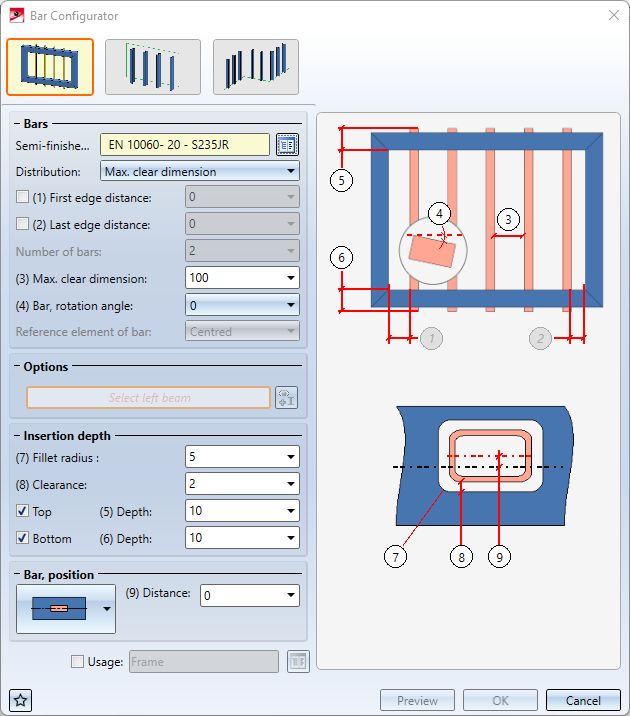Click the Select left beam field
The image size is (630, 716).
149,397
